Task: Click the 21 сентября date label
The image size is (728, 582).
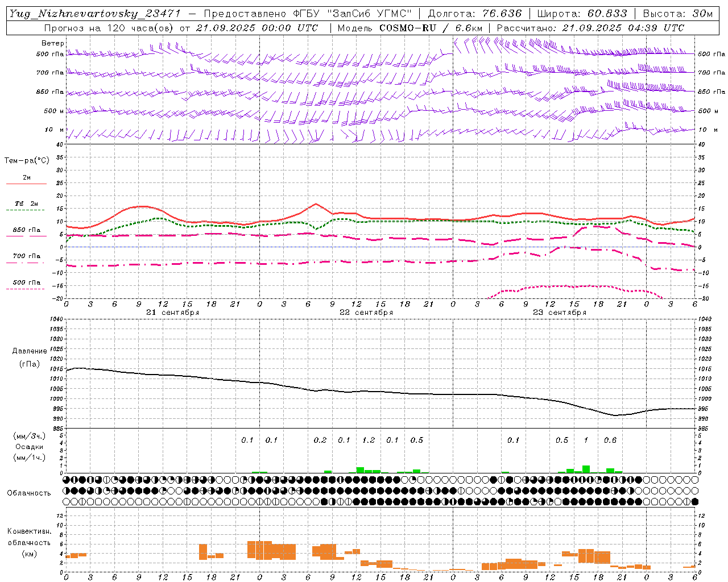Action: (x=173, y=313)
